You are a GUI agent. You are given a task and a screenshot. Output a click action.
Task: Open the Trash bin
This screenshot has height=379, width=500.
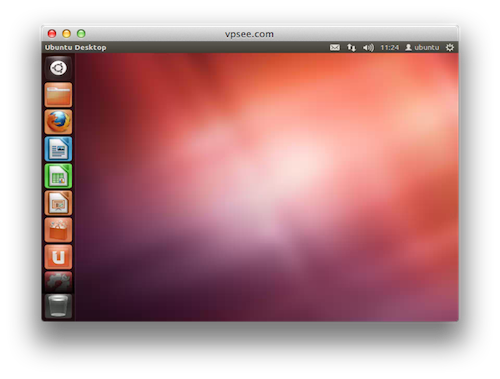coord(58,306)
